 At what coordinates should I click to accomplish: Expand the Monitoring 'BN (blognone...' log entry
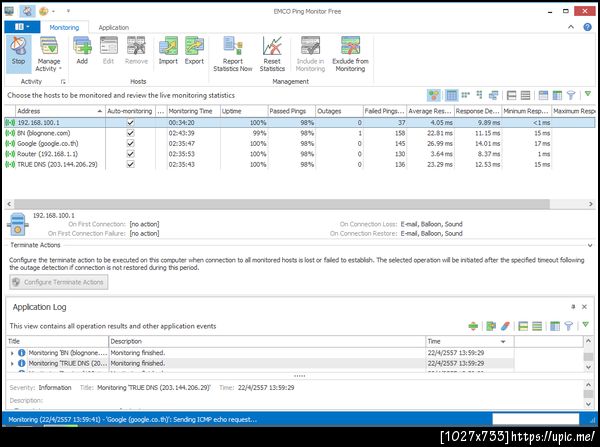[x=12, y=353]
